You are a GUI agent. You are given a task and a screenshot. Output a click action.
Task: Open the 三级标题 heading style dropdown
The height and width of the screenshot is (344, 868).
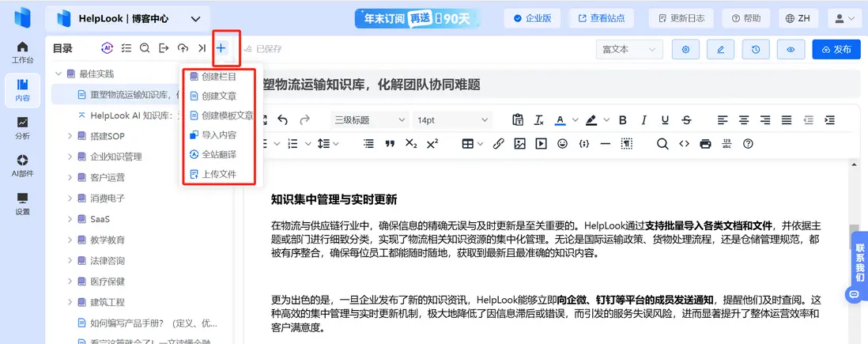click(x=369, y=119)
